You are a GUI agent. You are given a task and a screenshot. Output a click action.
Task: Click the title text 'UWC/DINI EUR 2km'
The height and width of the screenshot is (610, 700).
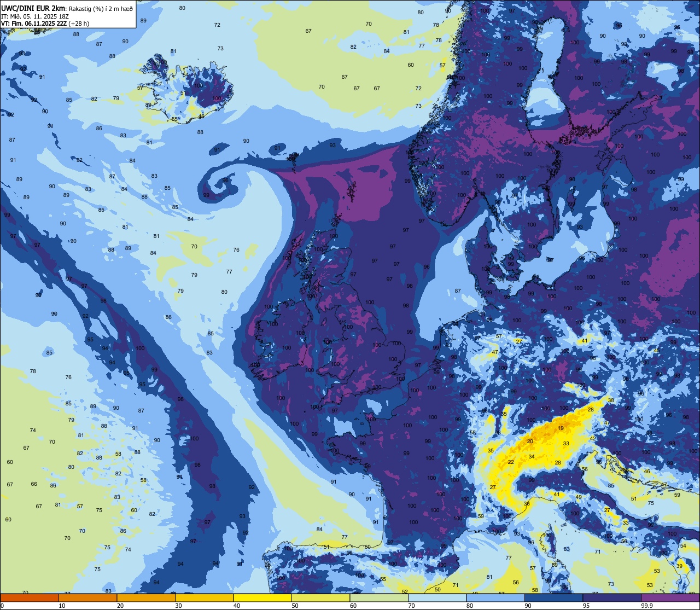[x=33, y=8]
